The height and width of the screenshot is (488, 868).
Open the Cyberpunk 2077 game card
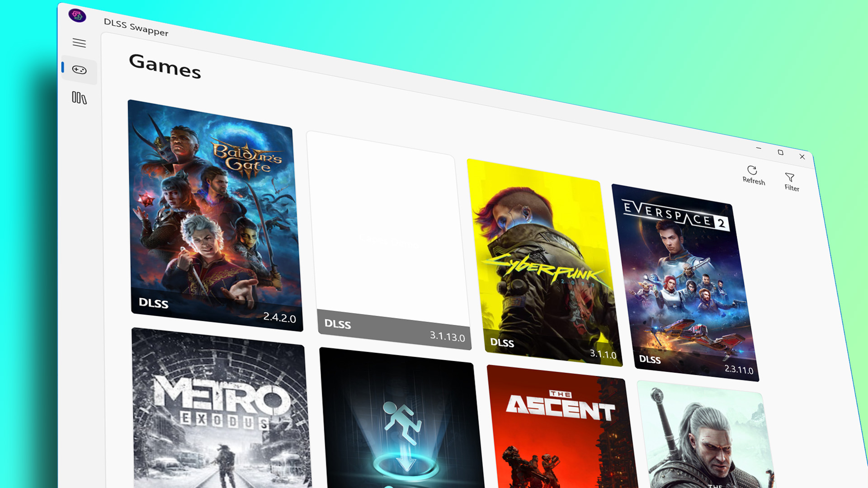coord(544,263)
